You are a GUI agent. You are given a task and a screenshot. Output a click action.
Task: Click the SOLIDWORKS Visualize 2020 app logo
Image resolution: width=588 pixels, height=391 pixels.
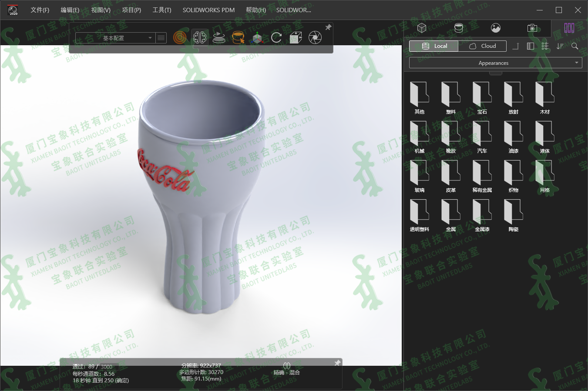pyautogui.click(x=13, y=10)
